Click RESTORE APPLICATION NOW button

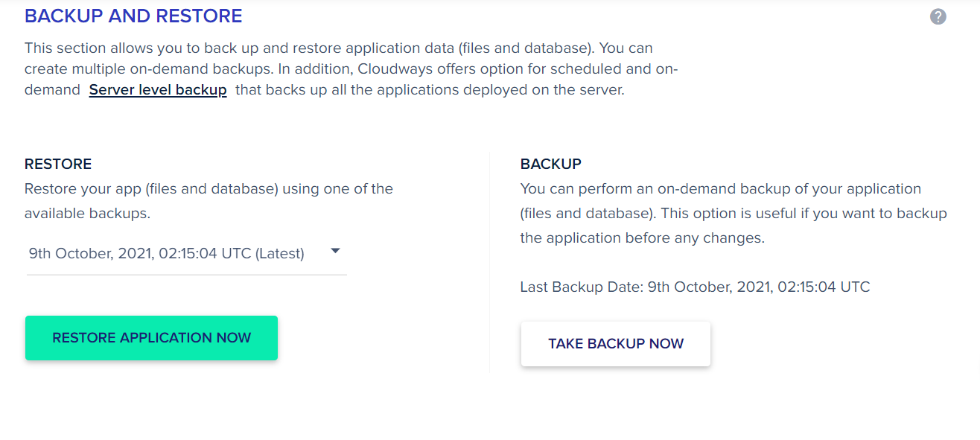(151, 338)
